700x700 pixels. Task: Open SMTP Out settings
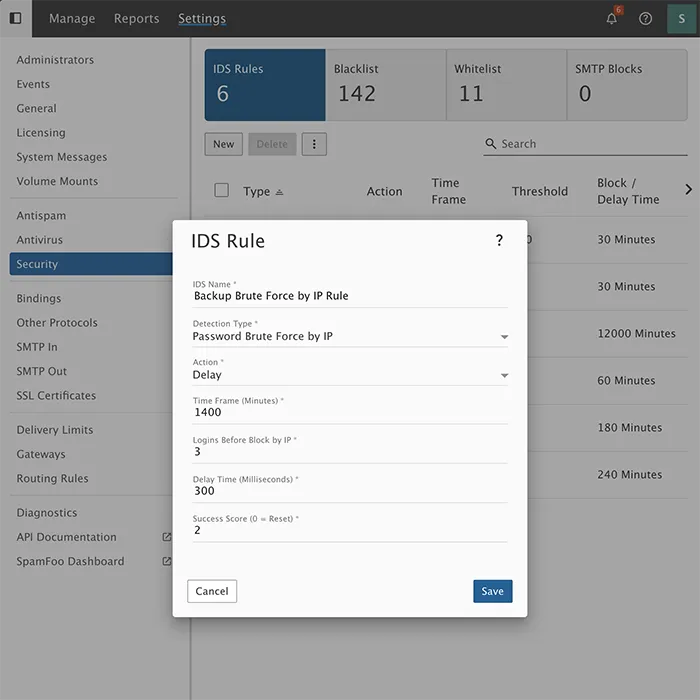pos(42,371)
